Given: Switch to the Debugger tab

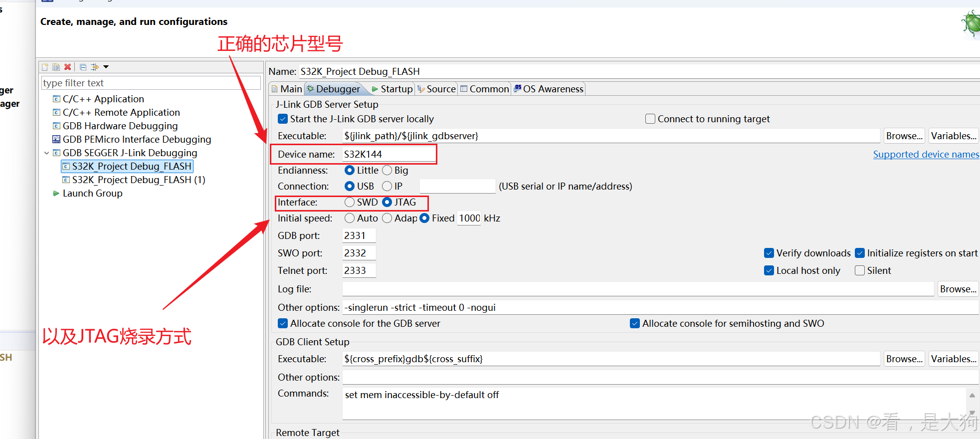Looking at the screenshot, I should 333,89.
